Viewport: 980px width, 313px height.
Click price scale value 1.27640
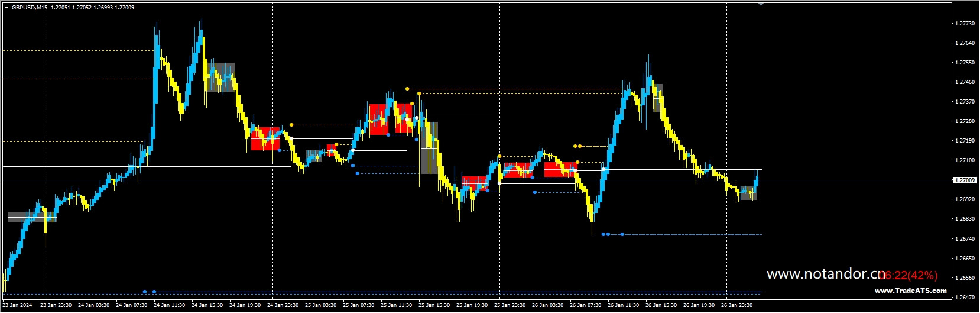pyautogui.click(x=965, y=43)
